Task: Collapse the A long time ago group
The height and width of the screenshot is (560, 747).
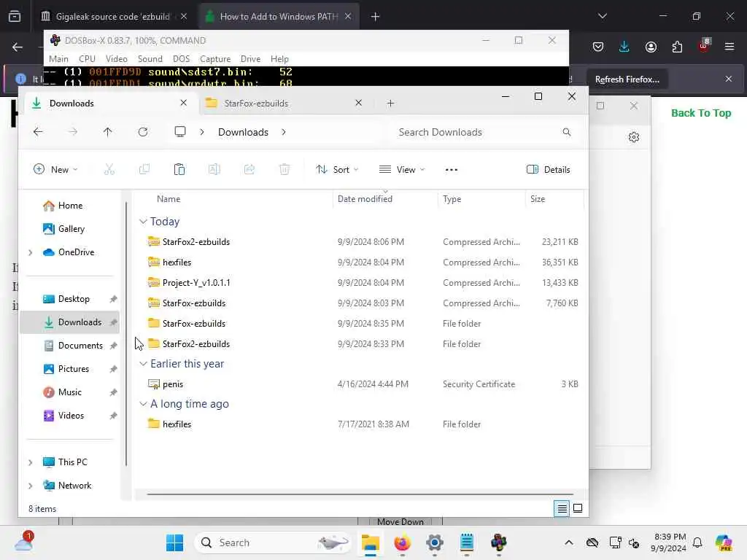Action: click(143, 404)
